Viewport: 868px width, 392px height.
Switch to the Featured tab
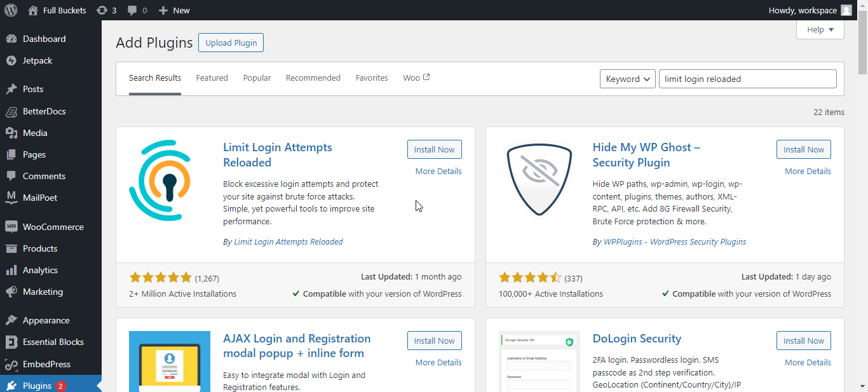click(x=212, y=78)
